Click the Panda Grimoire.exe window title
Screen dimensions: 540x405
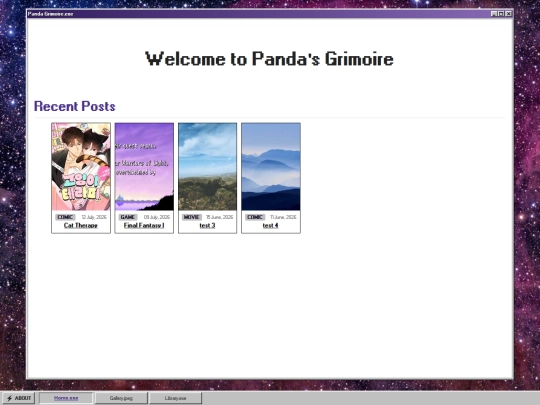51,14
